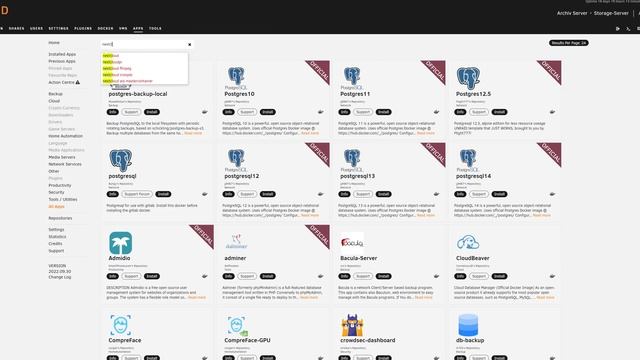This screenshot has width=640, height=360.
Task: Clear the search box with the X
Action: [189, 44]
